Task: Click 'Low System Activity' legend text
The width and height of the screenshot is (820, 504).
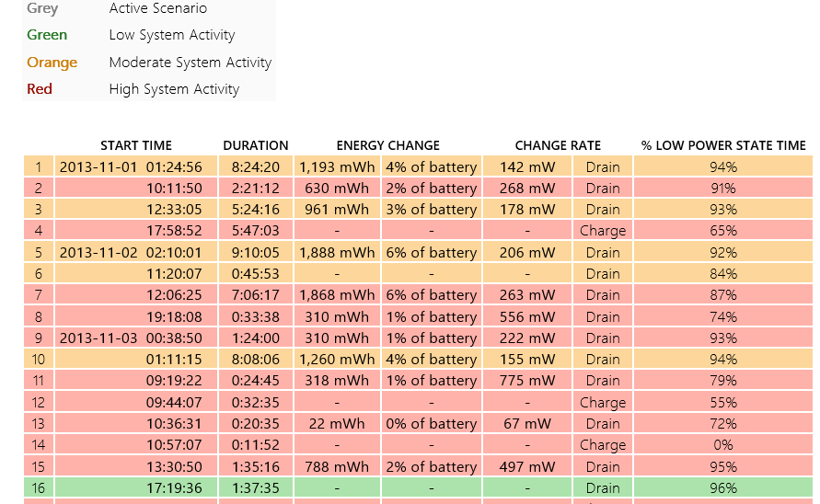Action: point(171,35)
